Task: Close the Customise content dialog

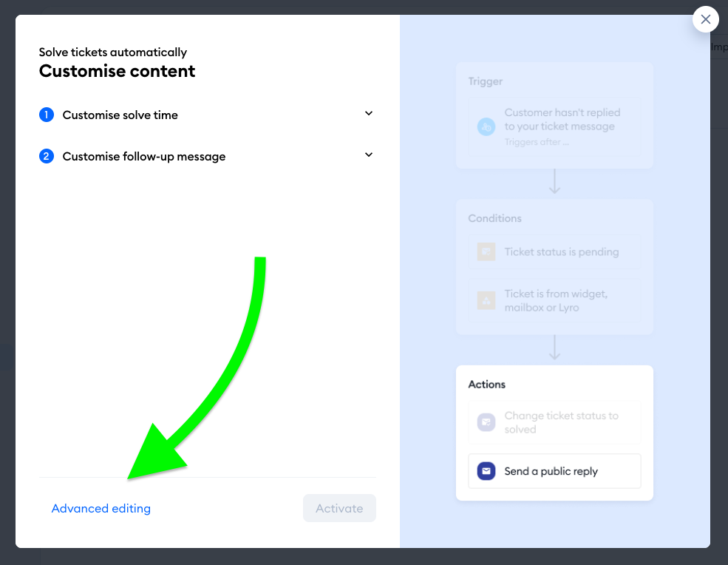Action: 705,19
